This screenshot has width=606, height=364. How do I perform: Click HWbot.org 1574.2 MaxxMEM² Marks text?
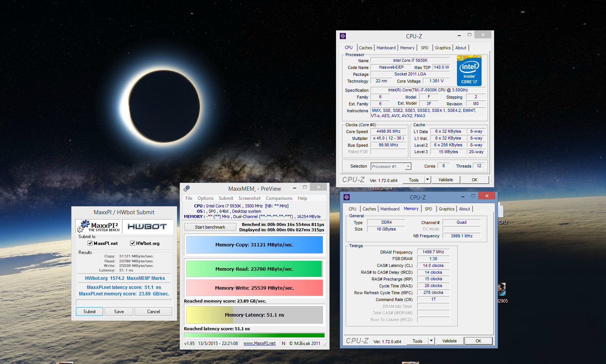pos(125,278)
